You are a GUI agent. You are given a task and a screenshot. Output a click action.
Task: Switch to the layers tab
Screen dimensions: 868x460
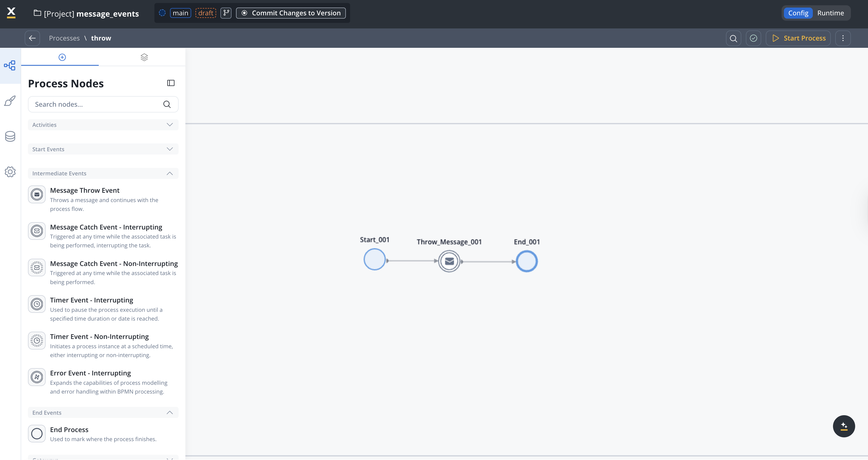click(144, 57)
